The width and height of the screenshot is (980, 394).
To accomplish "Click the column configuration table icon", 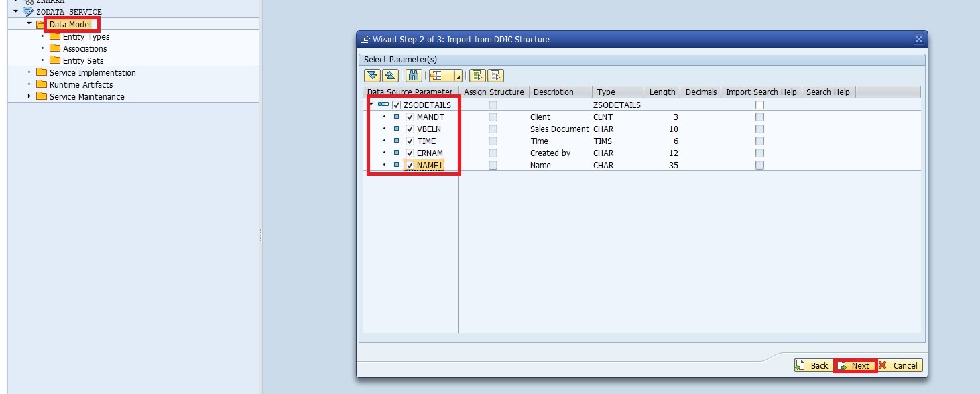I will point(438,75).
